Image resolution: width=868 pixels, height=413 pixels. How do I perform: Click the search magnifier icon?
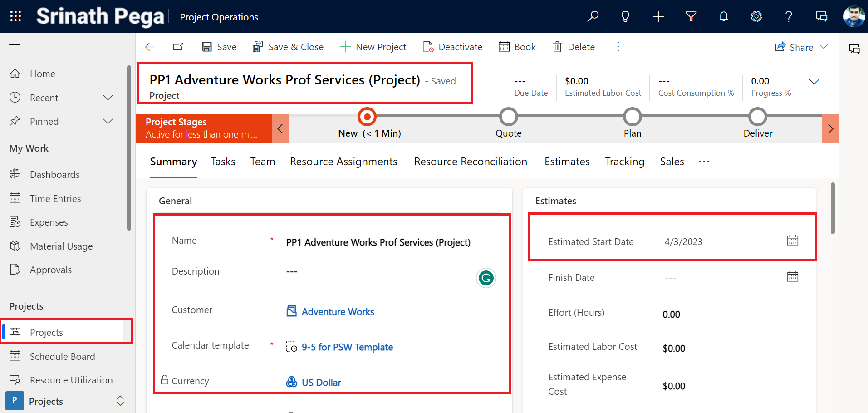tap(593, 17)
